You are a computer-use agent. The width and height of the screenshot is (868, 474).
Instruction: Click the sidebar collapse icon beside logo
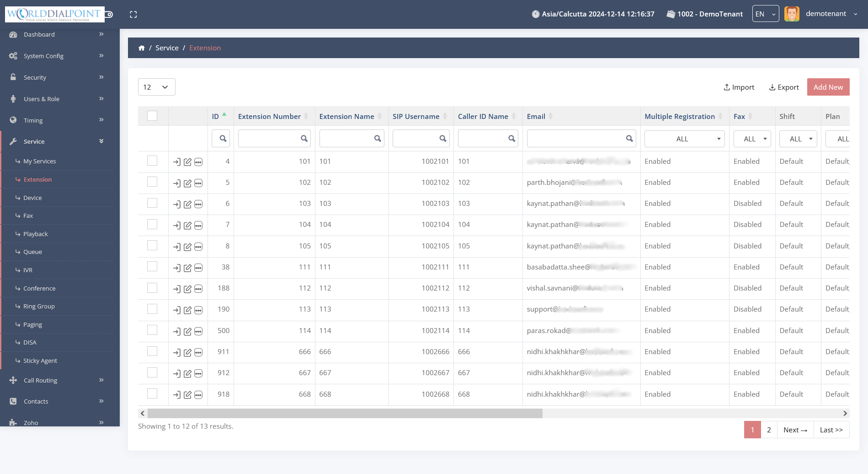pos(109,15)
